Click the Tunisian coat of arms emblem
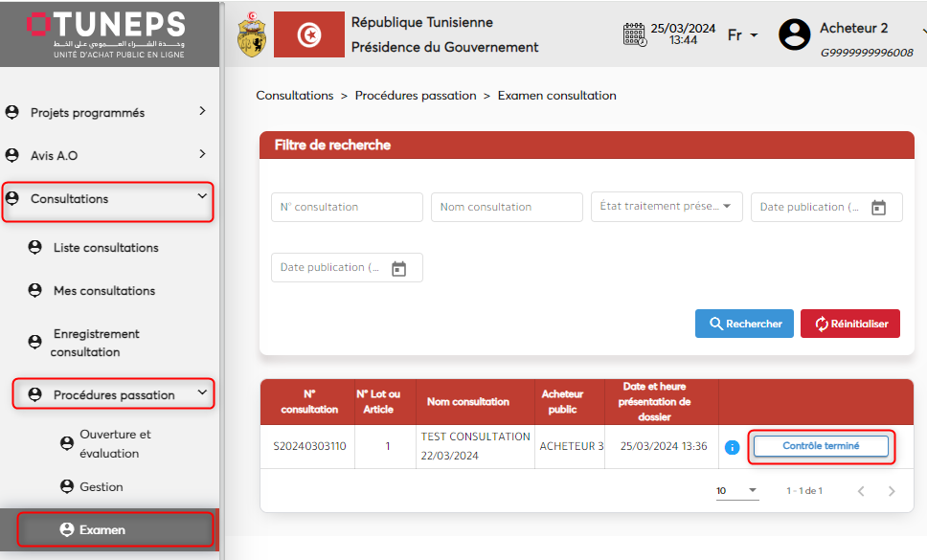 point(252,34)
